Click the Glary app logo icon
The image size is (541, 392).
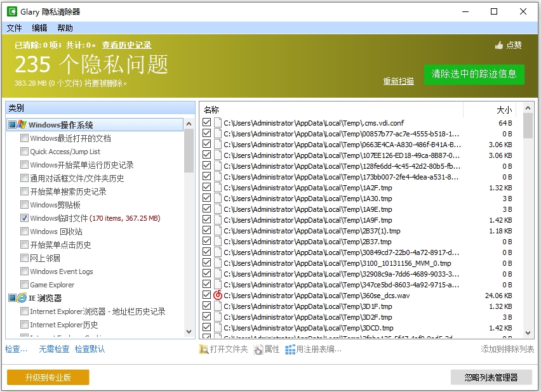point(12,11)
